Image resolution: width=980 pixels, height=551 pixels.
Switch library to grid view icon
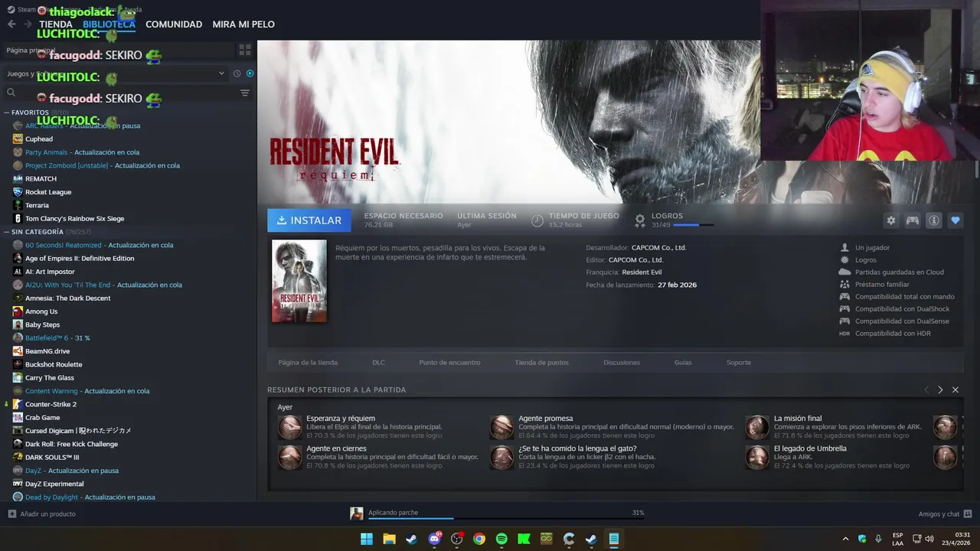[245, 50]
